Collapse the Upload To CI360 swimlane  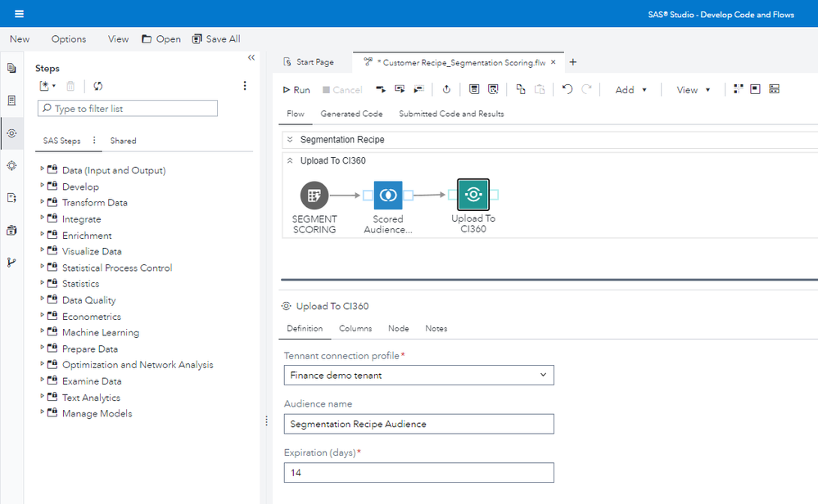(x=291, y=161)
